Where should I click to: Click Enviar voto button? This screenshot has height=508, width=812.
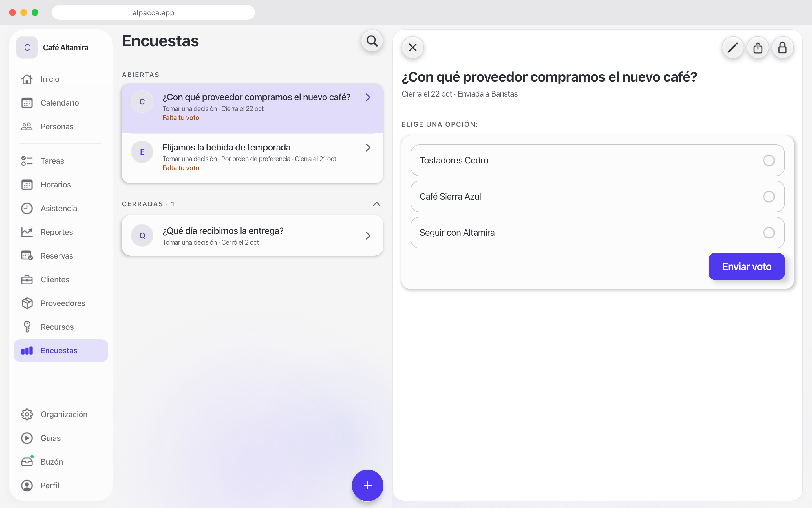(x=746, y=266)
